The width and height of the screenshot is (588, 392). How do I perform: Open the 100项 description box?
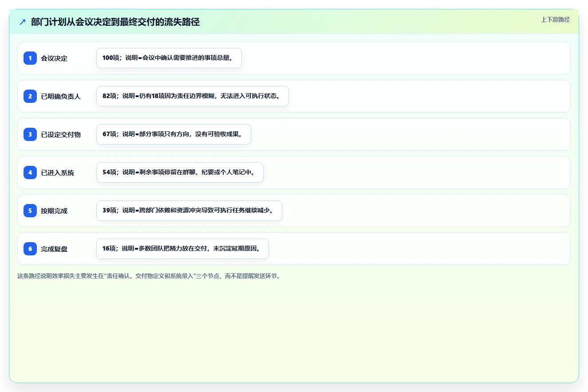[x=169, y=58]
